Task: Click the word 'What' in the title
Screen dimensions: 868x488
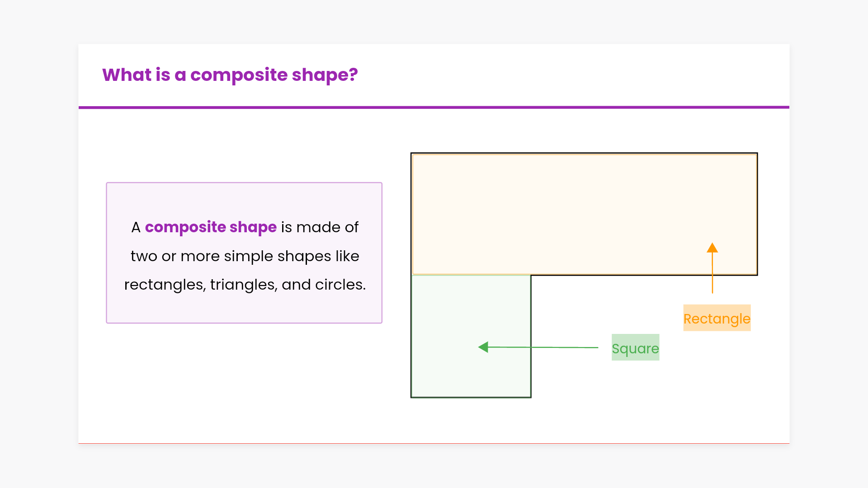Action: (127, 75)
